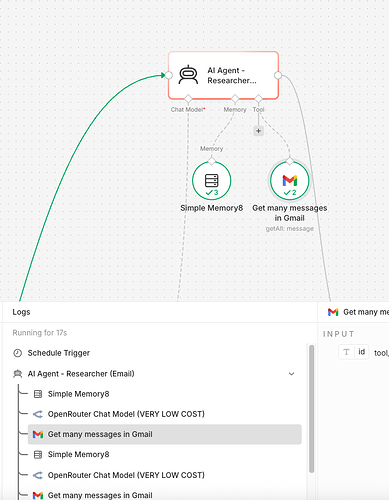
Task: Click the first OpenRouter model icon in logs
Action: click(38, 414)
